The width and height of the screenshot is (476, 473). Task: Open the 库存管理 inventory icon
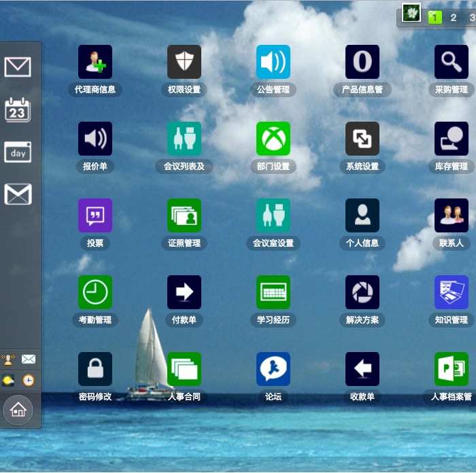pos(452,139)
